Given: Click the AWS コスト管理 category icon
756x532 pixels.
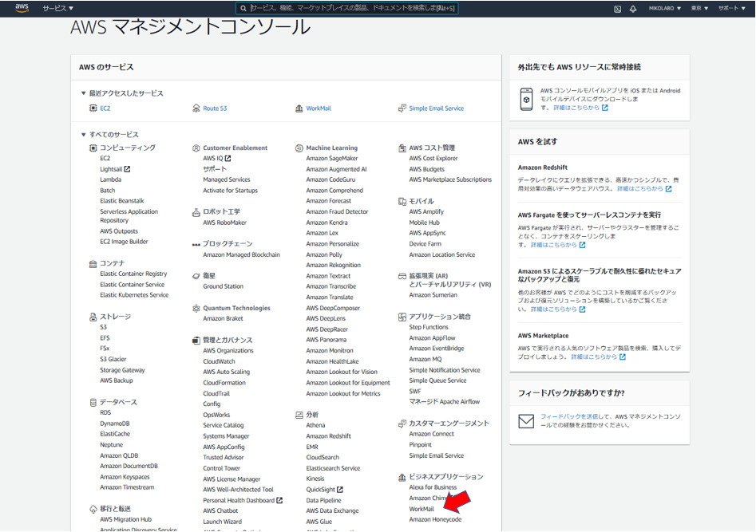Looking at the screenshot, I should (x=402, y=148).
